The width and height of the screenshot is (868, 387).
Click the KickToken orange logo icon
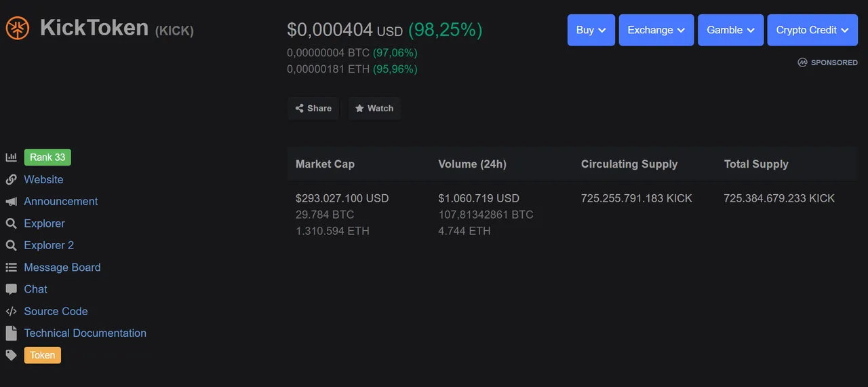tap(18, 29)
